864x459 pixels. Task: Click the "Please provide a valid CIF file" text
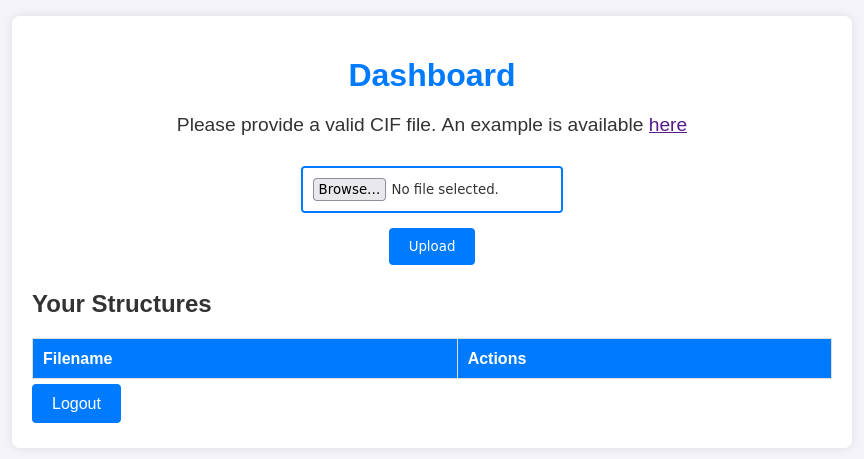point(306,125)
